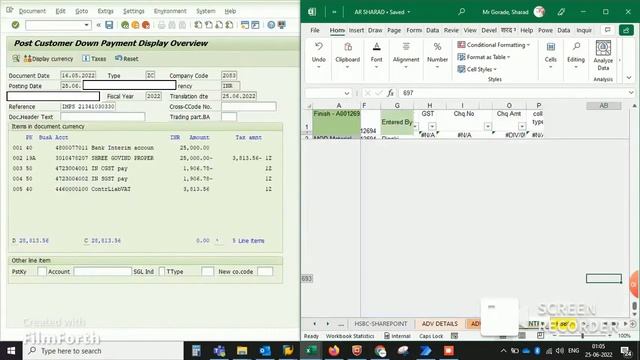The height and width of the screenshot is (360, 640).
Task: Click the green Enter checkmark in SAP toolbar
Action: (16, 25)
